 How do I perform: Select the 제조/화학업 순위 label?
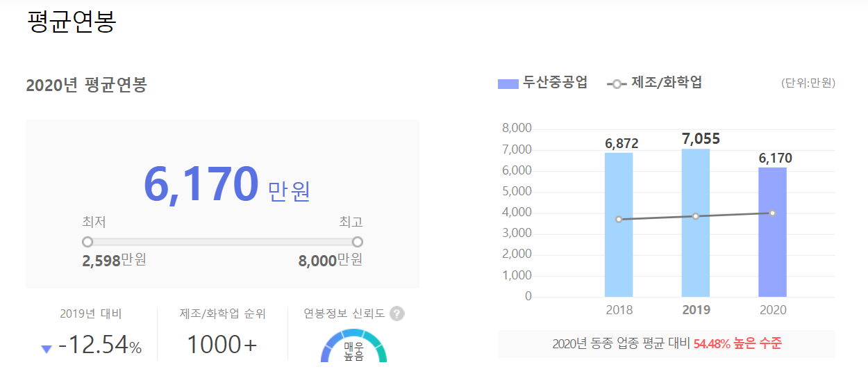pos(222,314)
